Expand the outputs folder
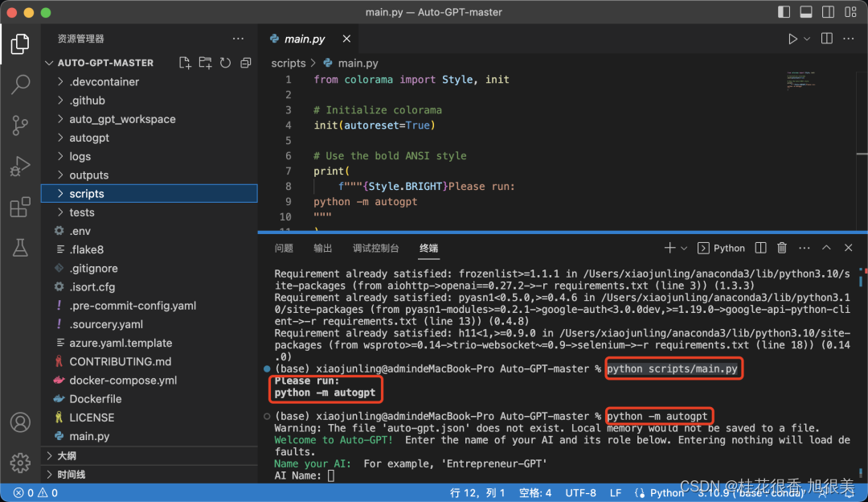Image resolution: width=868 pixels, height=502 pixels. pos(149,175)
